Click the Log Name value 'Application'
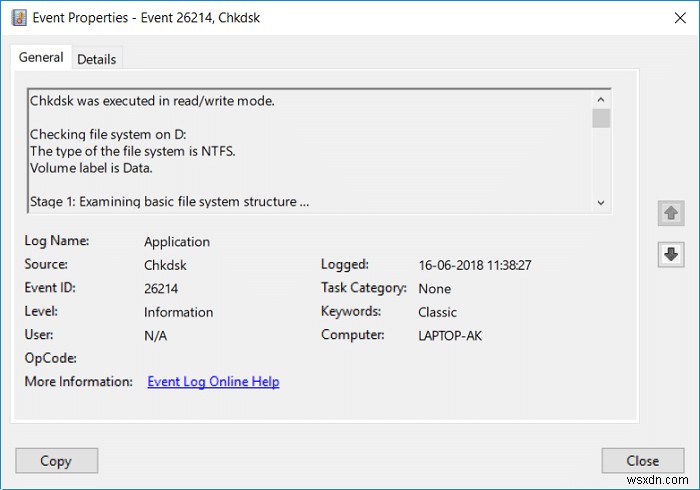Screen dimensions: 700x490 [177, 242]
